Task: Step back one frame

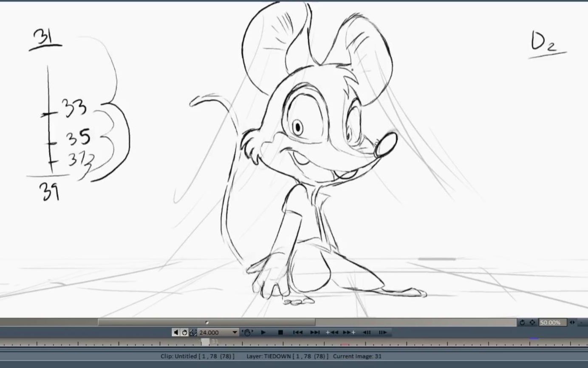Action: point(367,332)
